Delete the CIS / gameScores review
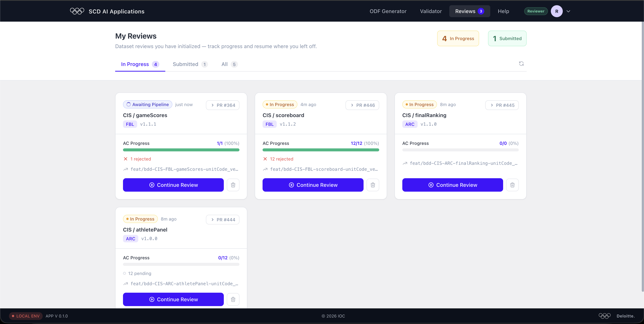644x324 pixels. point(233,185)
